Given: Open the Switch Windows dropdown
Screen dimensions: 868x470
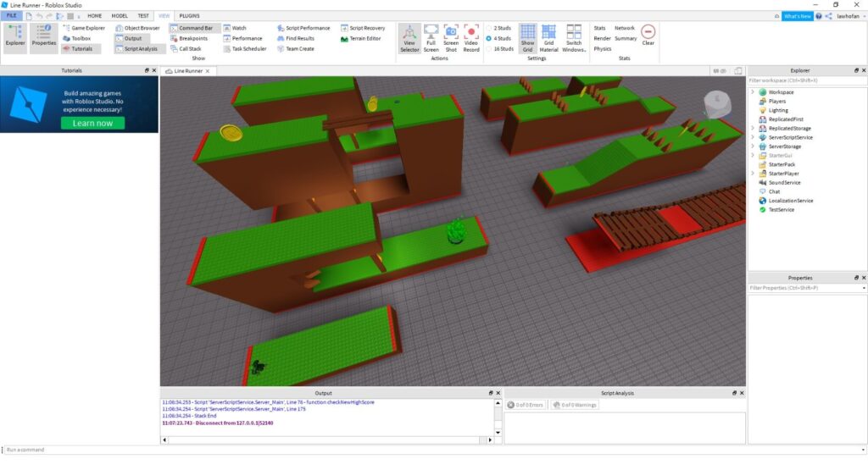Looking at the screenshot, I should click(574, 38).
